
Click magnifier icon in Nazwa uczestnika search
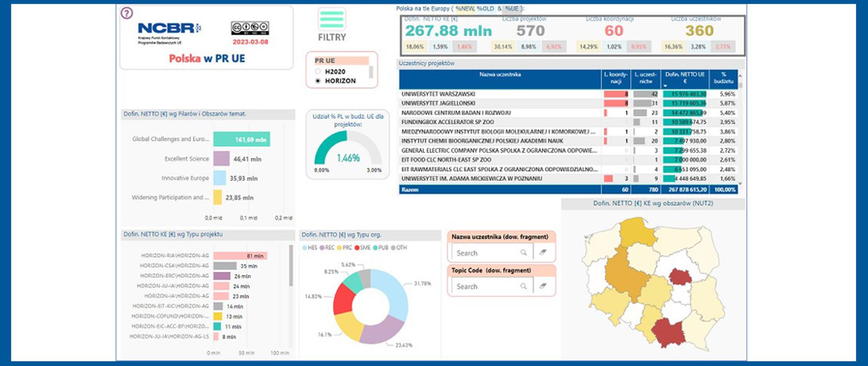coord(523,253)
